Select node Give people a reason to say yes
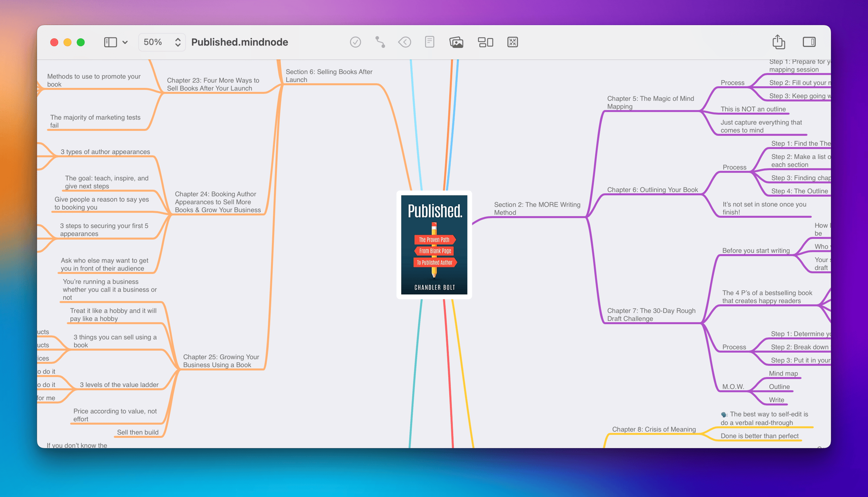Viewport: 868px width, 497px height. tap(102, 203)
